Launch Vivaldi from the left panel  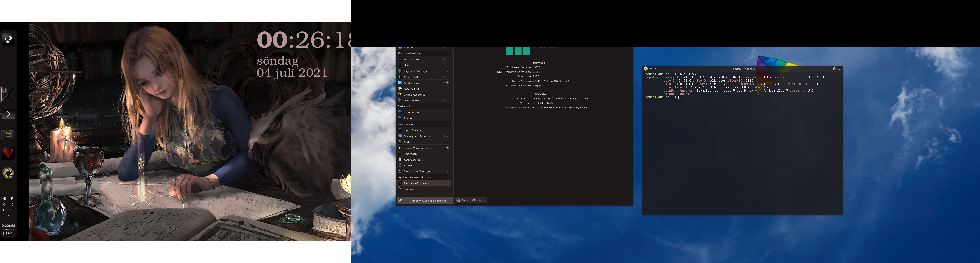point(8,153)
